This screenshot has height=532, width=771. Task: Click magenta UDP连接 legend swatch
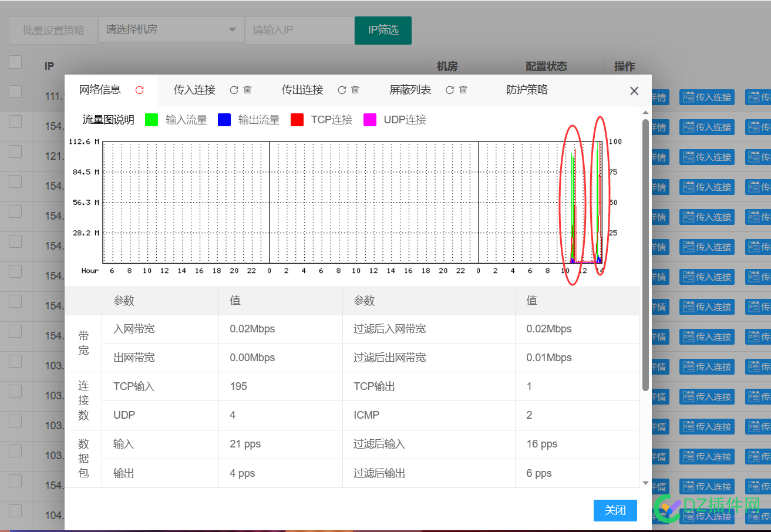(370, 120)
